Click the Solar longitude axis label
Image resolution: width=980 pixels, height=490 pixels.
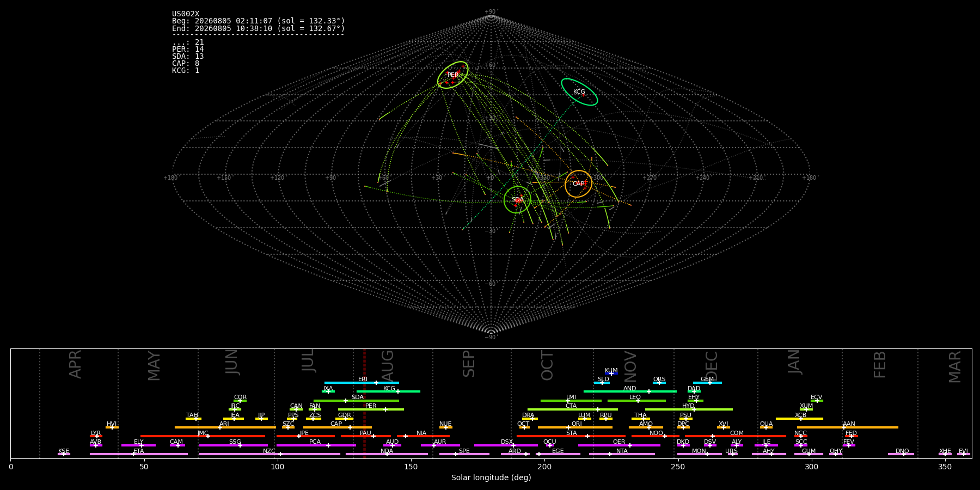tap(491, 477)
